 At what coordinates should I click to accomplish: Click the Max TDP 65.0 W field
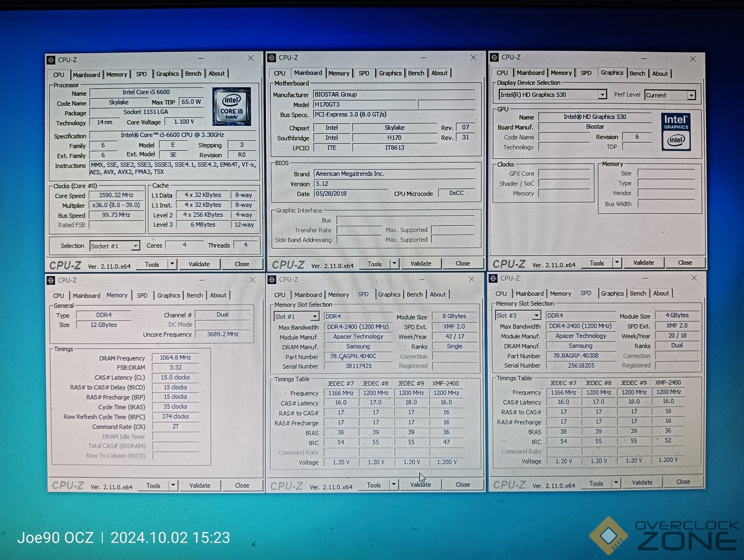click(x=191, y=102)
